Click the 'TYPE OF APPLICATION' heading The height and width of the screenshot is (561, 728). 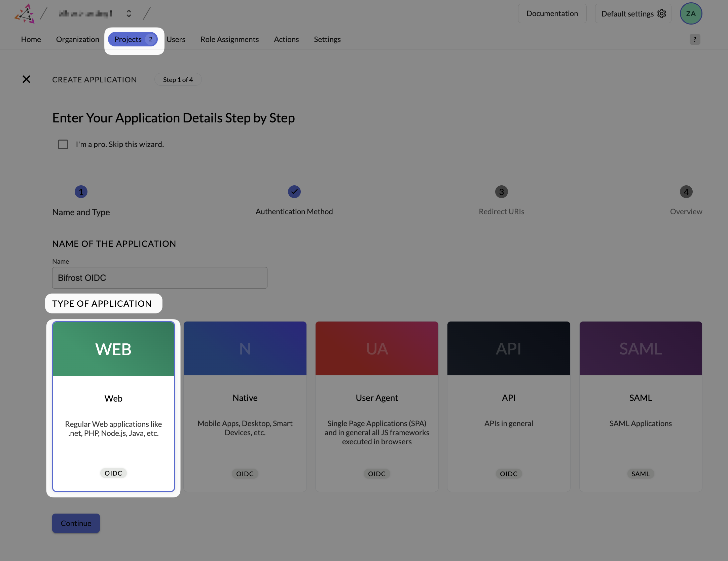click(102, 304)
